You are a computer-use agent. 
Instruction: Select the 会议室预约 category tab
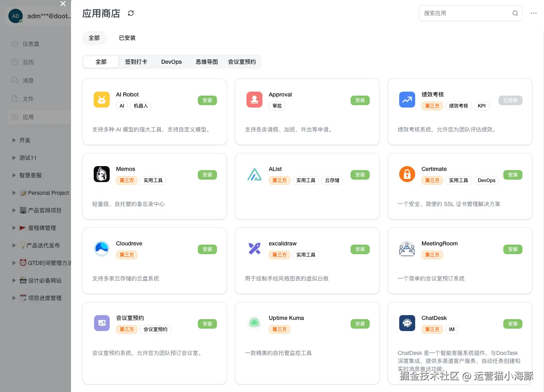click(x=242, y=62)
